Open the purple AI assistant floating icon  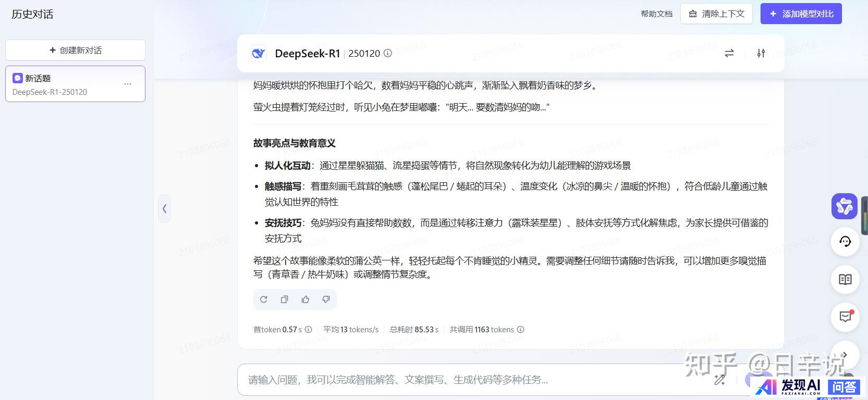(x=845, y=206)
